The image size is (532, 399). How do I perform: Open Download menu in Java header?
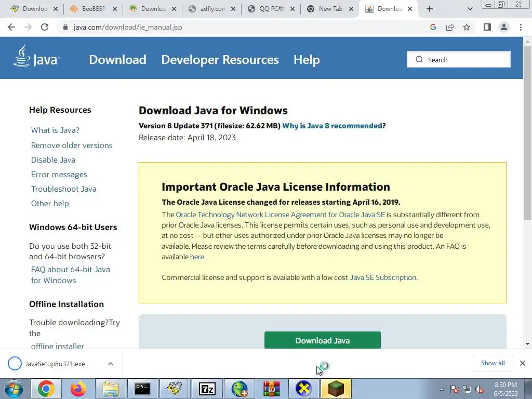[118, 60]
